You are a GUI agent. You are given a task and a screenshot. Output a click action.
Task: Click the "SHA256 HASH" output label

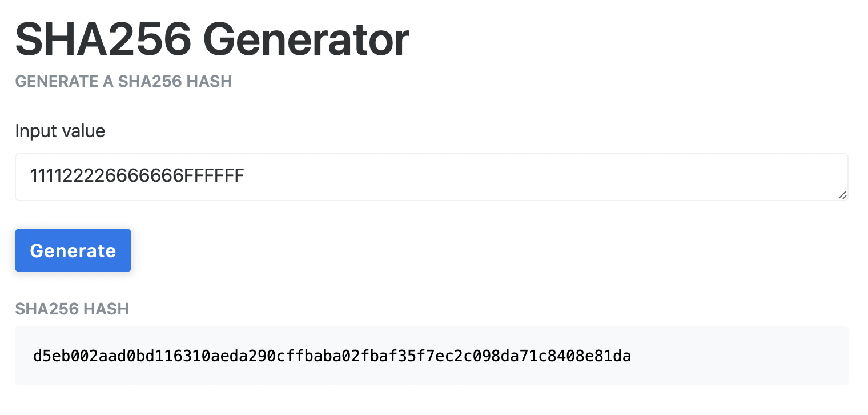(72, 309)
